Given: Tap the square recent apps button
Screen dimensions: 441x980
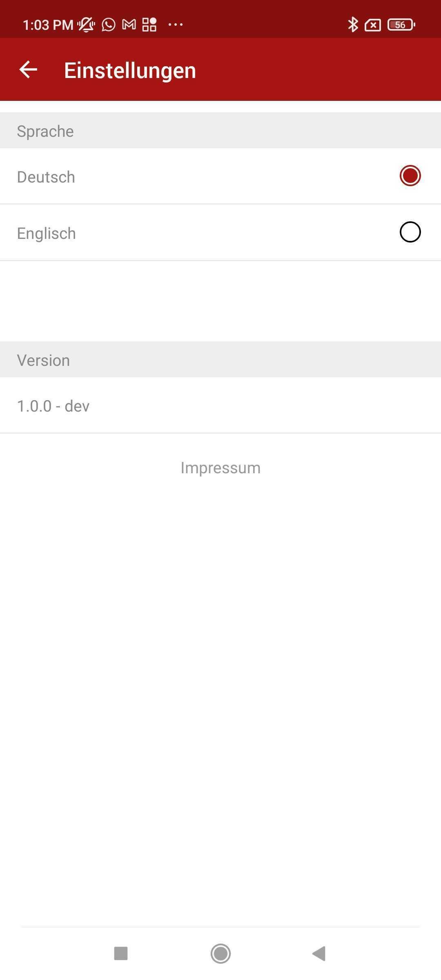Looking at the screenshot, I should (121, 953).
